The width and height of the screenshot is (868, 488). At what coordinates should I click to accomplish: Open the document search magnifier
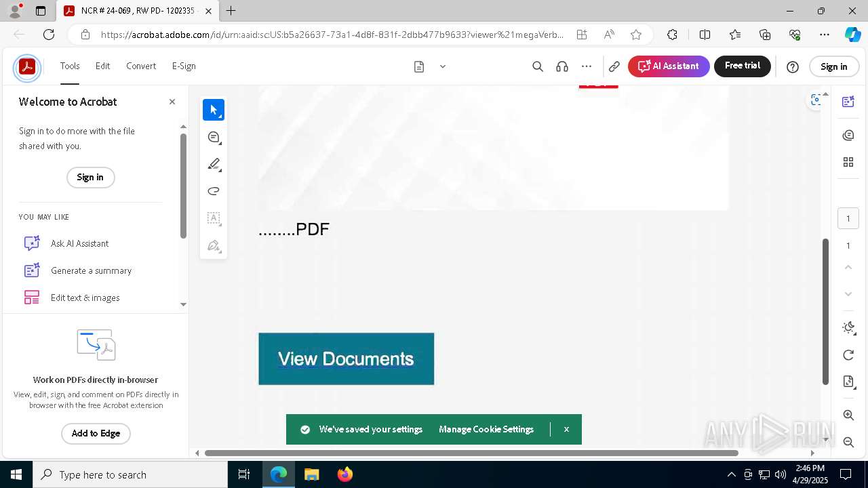pos(538,66)
